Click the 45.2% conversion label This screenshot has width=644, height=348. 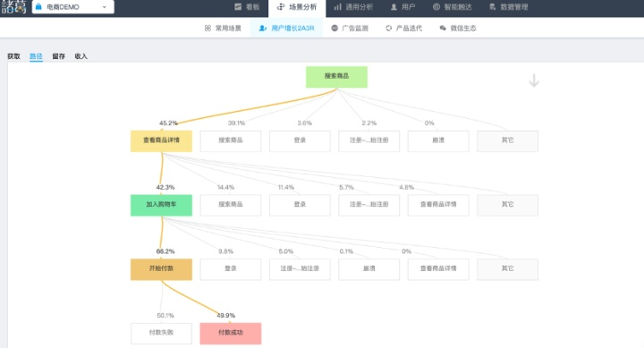point(168,123)
